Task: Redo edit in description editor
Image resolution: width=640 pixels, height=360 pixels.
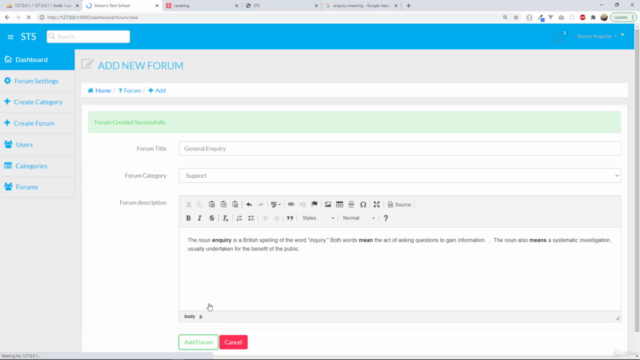Action: [260, 204]
